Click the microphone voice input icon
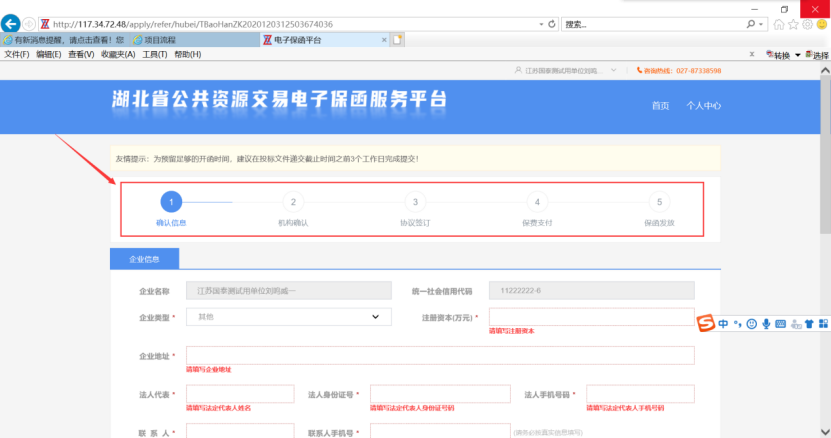 tap(766, 323)
